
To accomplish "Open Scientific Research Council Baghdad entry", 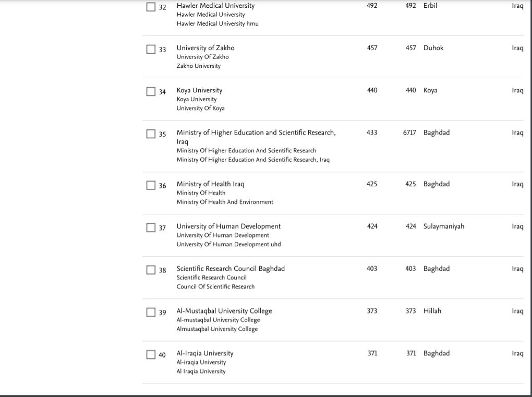I will 231,269.
